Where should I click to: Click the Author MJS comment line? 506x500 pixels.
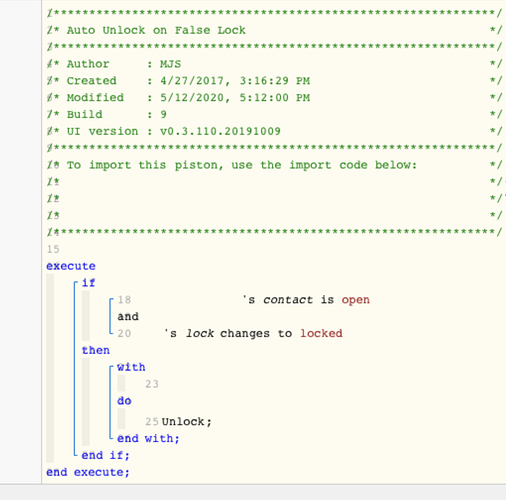[274, 64]
